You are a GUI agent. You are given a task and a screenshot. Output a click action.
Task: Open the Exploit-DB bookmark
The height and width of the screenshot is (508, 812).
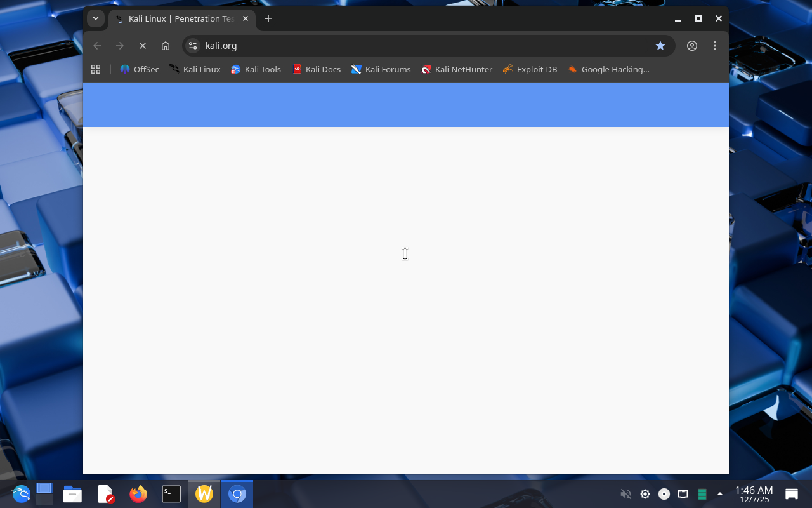point(530,69)
